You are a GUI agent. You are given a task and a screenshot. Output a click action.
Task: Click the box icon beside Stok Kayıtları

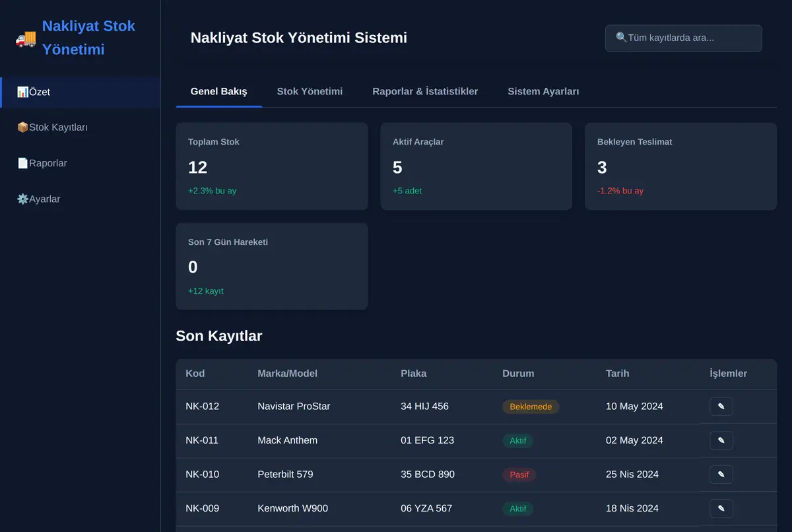[22, 127]
